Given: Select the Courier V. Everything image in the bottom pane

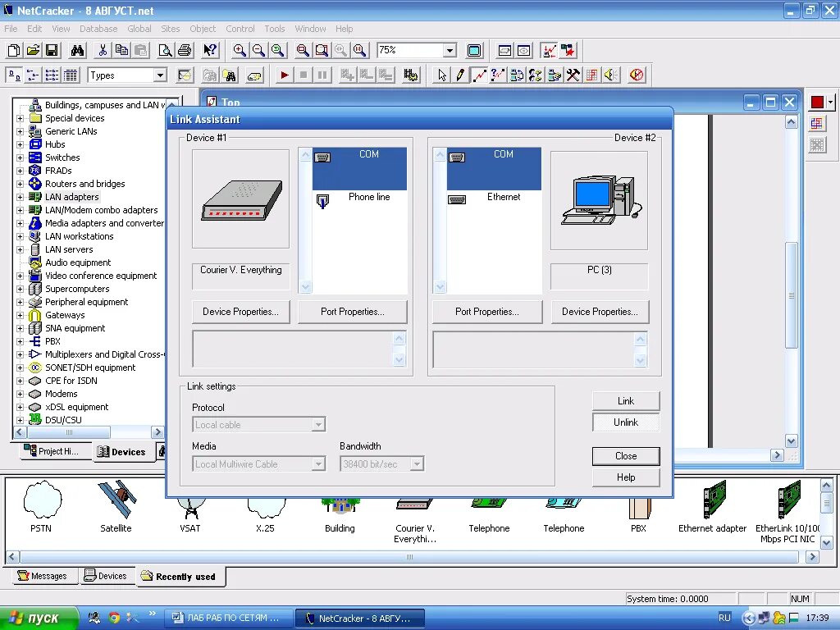Looking at the screenshot, I should point(413,504).
